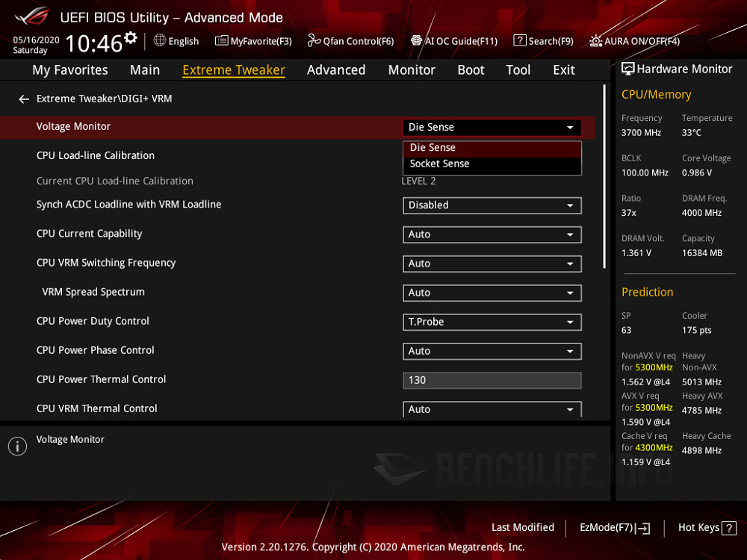Open the VRM Spread Spectrum dropdown

pyautogui.click(x=492, y=293)
